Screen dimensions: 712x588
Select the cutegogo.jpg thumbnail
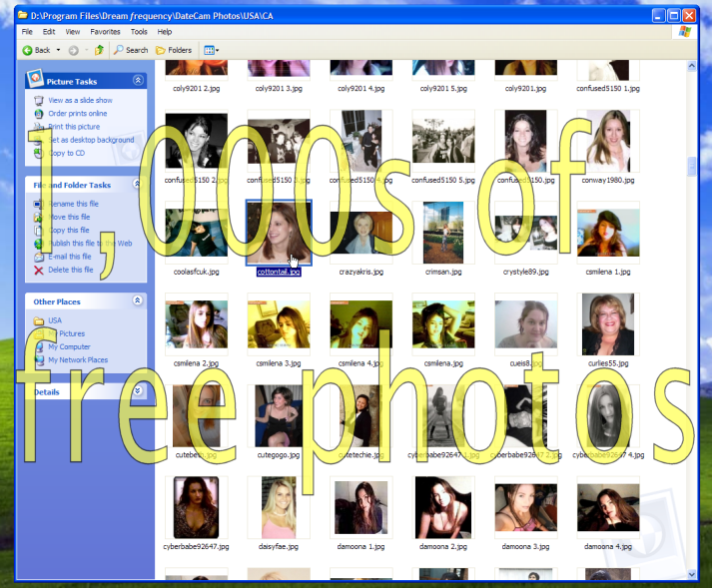[279, 416]
